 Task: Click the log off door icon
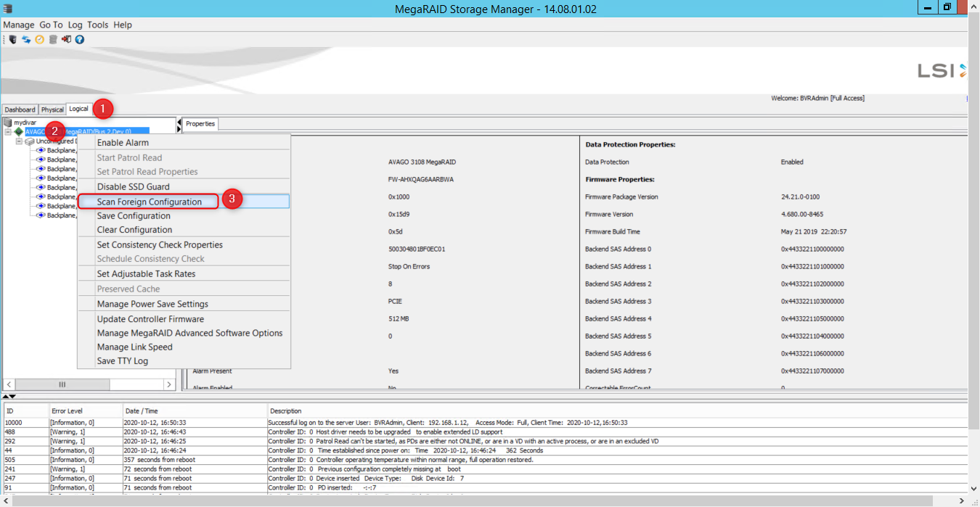pyautogui.click(x=66, y=39)
